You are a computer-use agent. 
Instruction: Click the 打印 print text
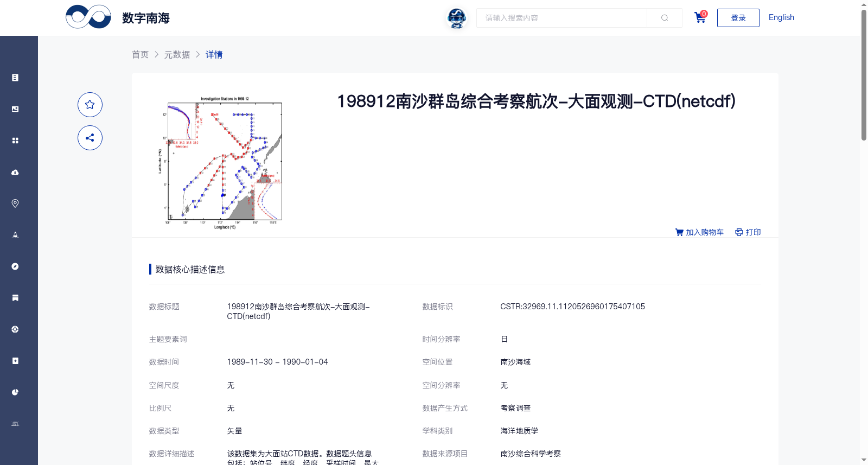point(753,232)
